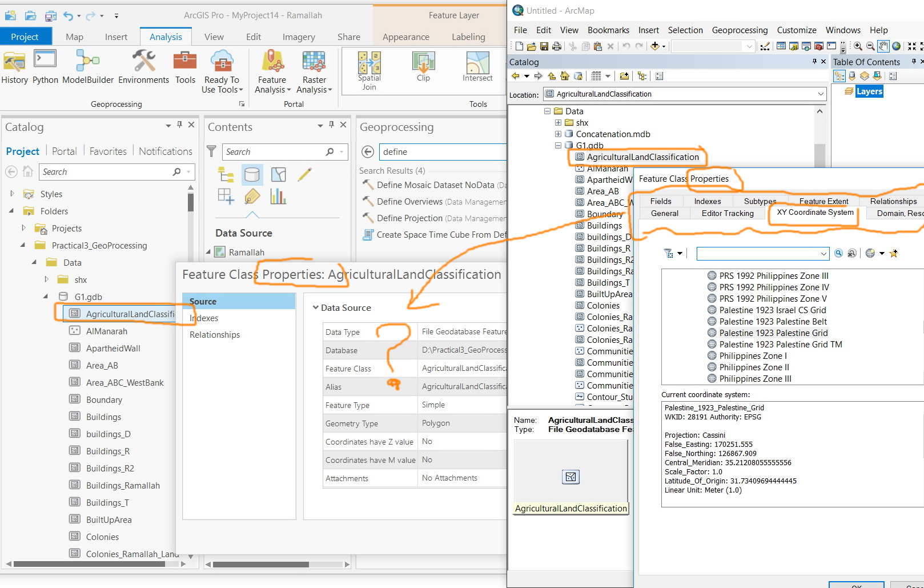Switch Contents to List By Editing
Image resolution: width=924 pixels, height=588 pixels.
pos(304,174)
